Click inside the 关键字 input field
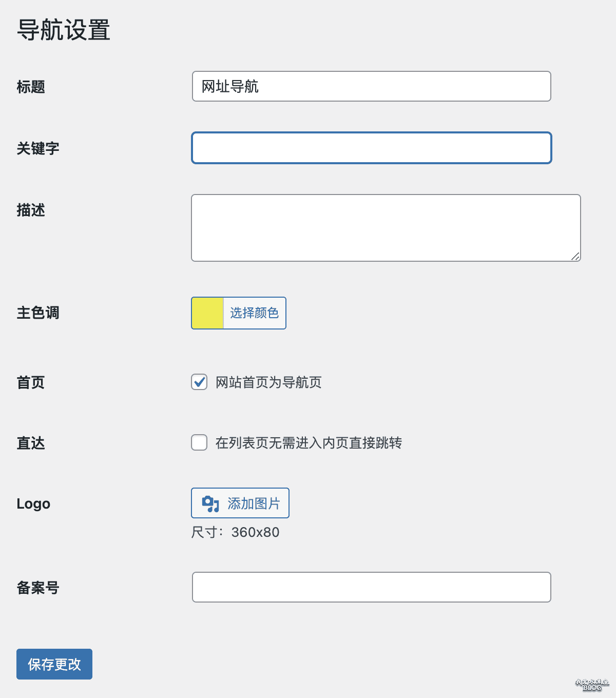Viewport: 616px width, 698px height. pyautogui.click(x=371, y=148)
